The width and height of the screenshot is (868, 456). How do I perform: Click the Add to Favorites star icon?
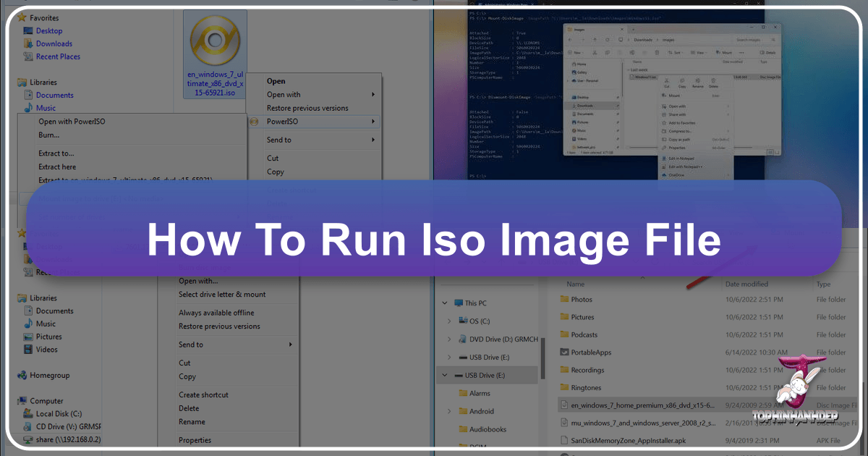(x=663, y=123)
